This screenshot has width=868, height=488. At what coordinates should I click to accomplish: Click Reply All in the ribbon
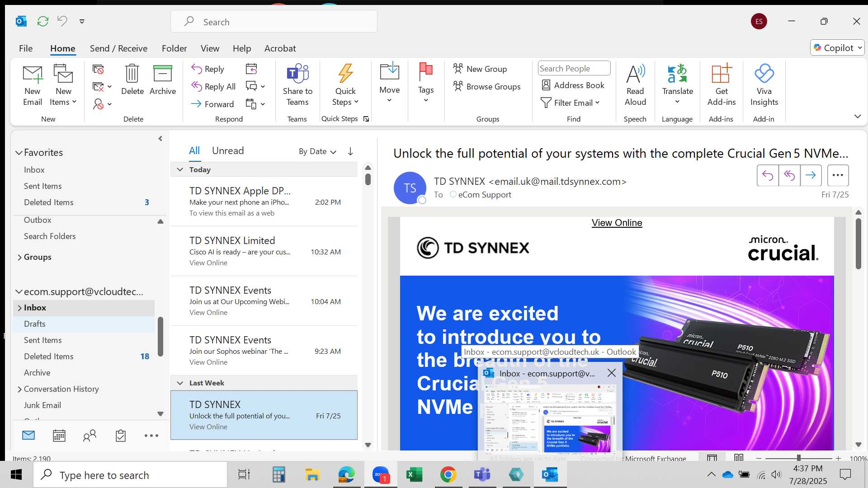(x=213, y=86)
